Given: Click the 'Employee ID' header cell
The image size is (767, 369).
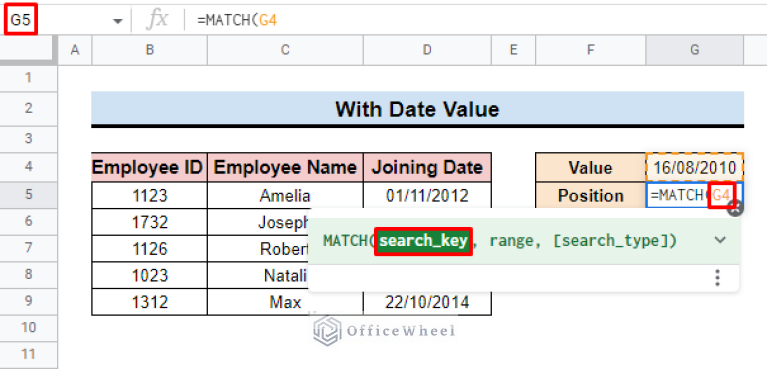Looking at the screenshot, I should point(149,167).
